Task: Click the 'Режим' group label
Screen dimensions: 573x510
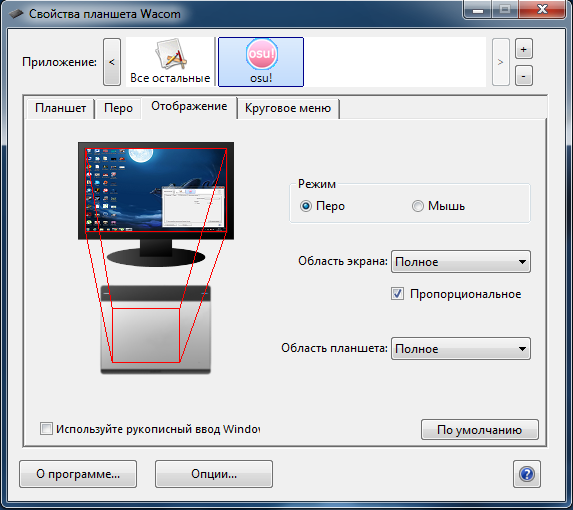Action: (x=317, y=183)
